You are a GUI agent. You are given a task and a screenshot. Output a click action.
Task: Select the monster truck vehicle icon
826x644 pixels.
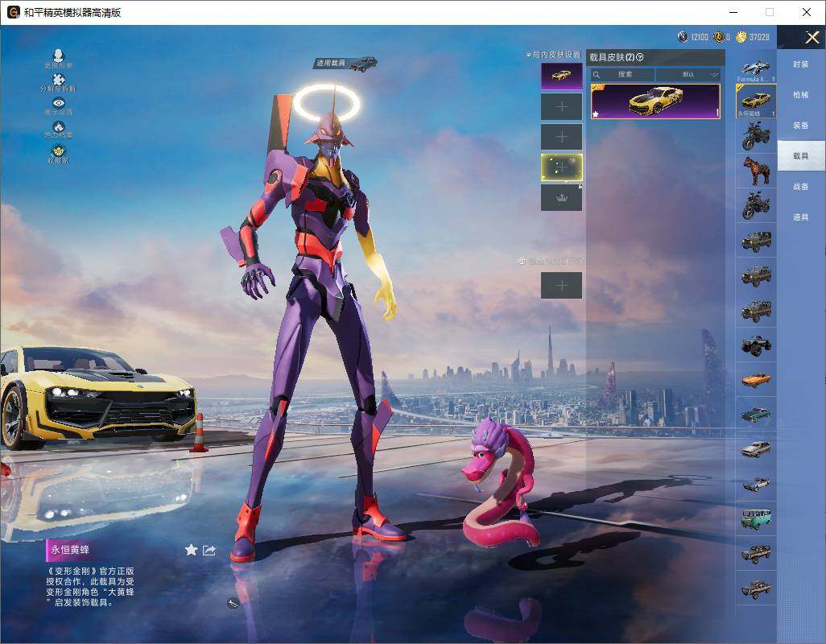click(x=756, y=345)
